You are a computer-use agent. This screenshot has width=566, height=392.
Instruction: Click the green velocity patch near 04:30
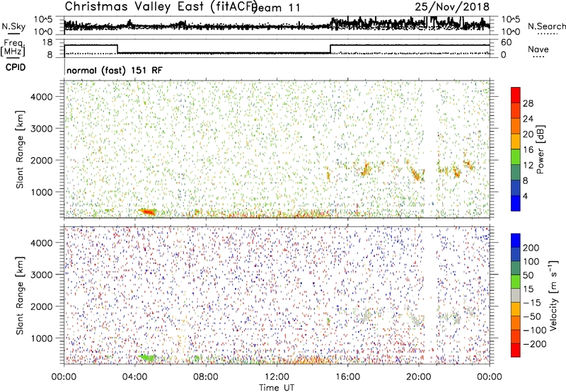(148, 358)
